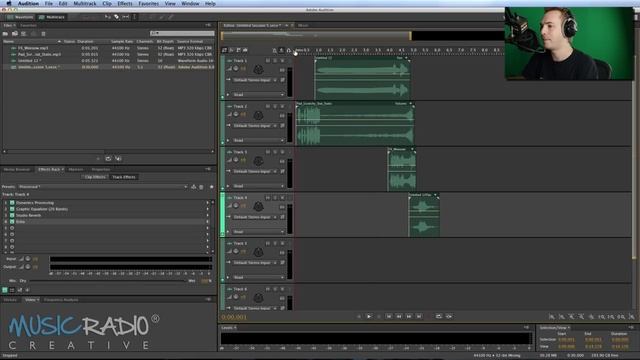Toggle Solo on Track 2

(275, 106)
